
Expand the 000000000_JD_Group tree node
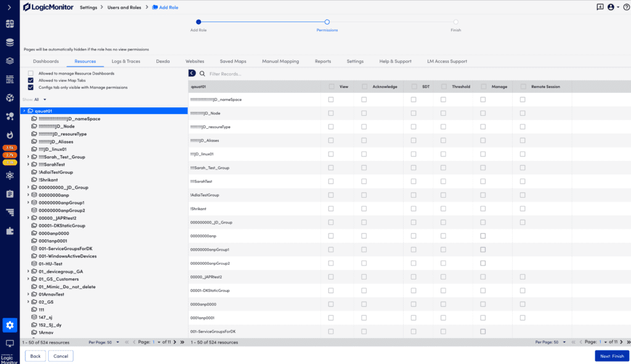pyautogui.click(x=28, y=187)
